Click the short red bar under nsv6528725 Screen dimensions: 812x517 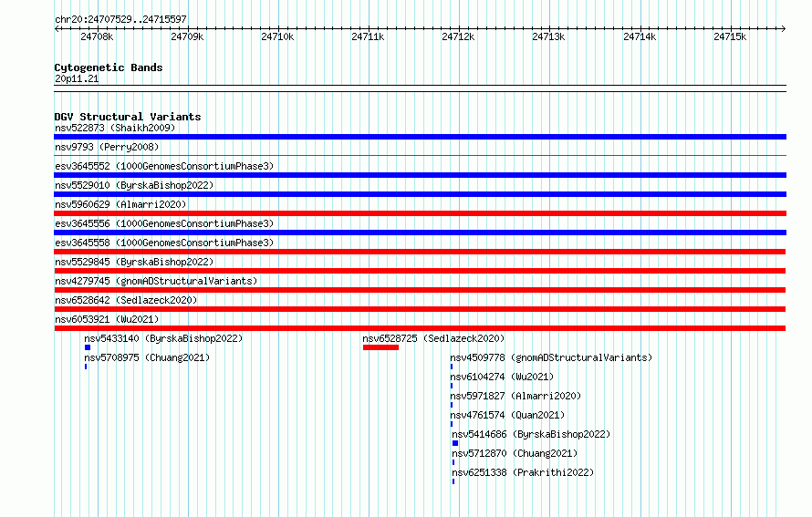(380, 347)
